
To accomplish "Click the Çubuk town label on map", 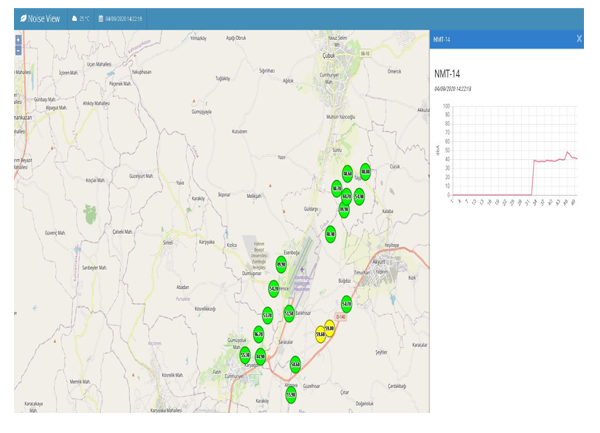I will 329,56.
